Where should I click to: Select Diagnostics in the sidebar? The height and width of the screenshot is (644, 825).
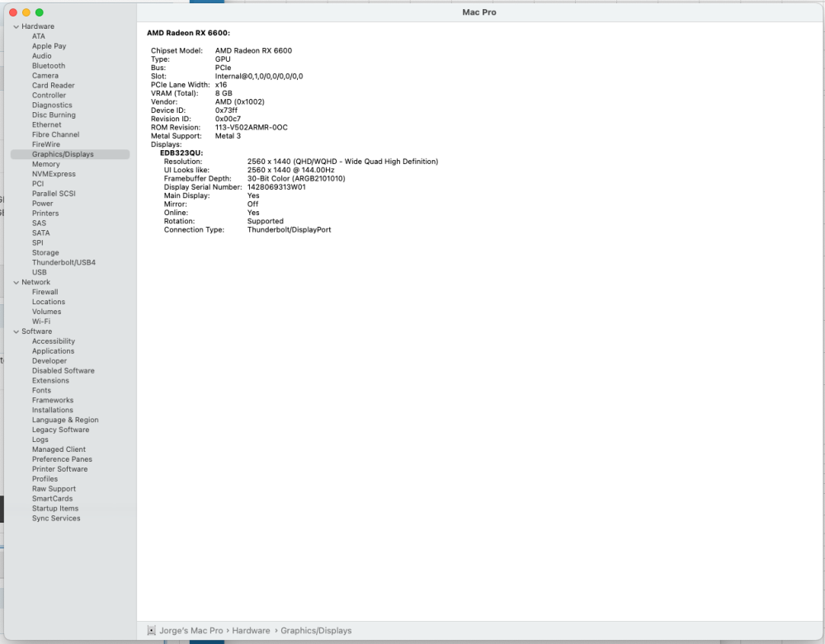[52, 106]
